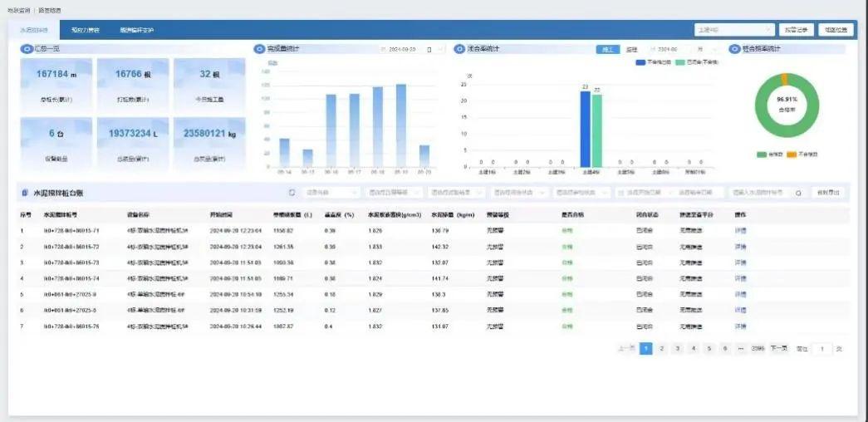Screen dimensions: 868x422
Task: Toggle the blue bar series legend
Action: tap(640, 62)
